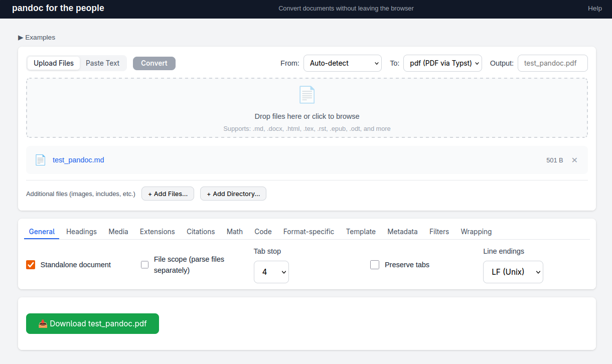Open the Filters options tab
The width and height of the screenshot is (612, 364).
[439, 232]
